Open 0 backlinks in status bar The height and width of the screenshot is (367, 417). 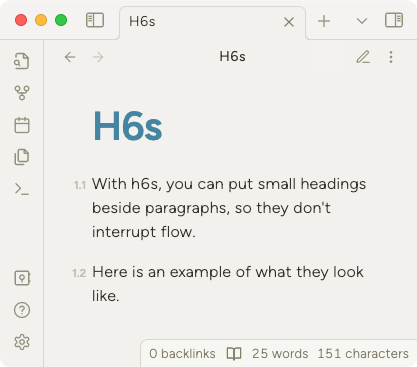[182, 354]
